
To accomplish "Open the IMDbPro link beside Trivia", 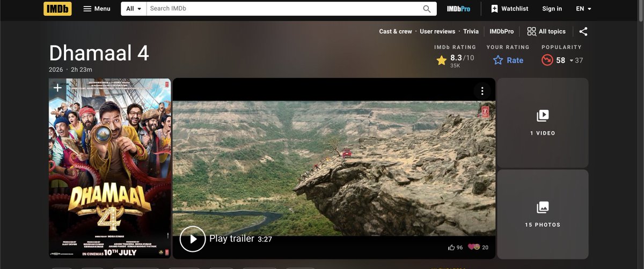I will 501,32.
